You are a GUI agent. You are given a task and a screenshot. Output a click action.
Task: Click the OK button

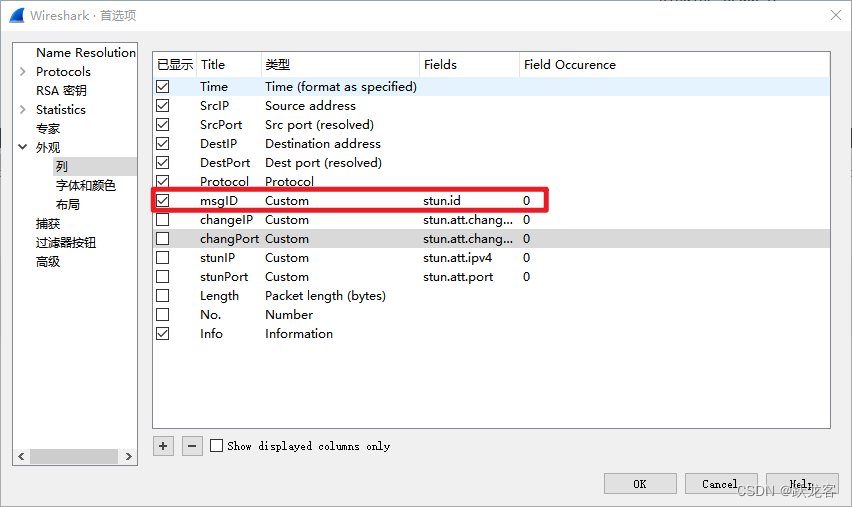(640, 484)
